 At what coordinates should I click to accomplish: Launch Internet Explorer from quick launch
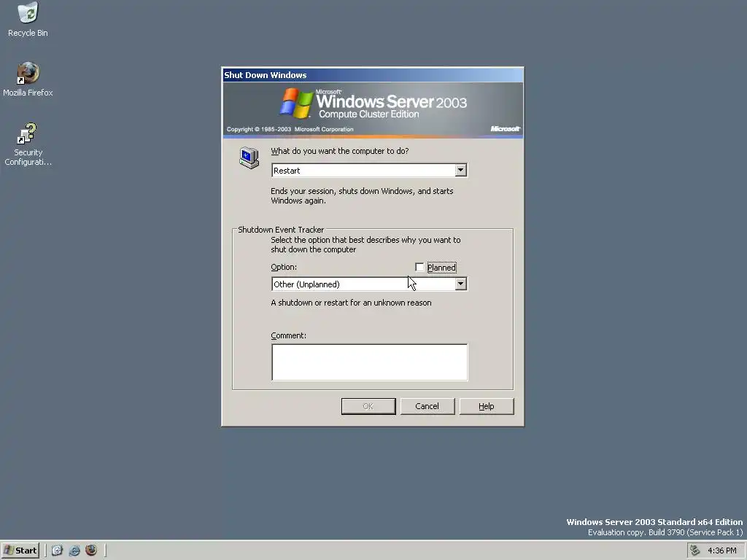click(74, 551)
